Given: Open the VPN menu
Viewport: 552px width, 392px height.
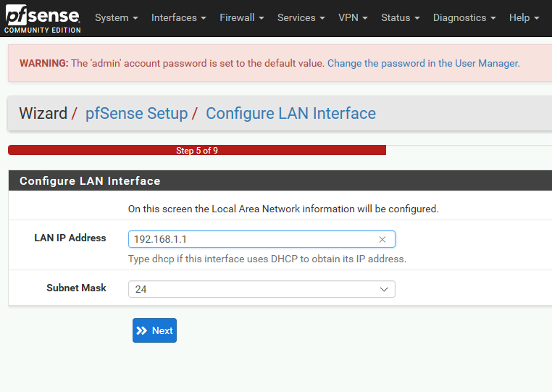Looking at the screenshot, I should point(353,17).
